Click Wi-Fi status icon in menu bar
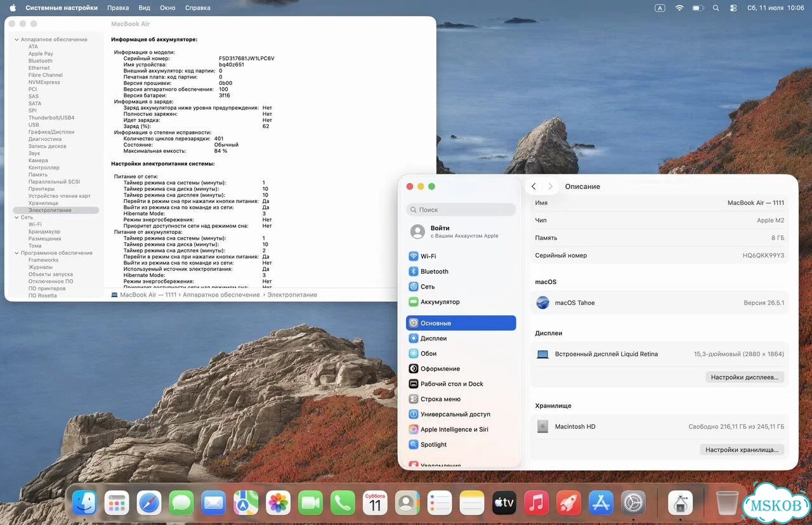The height and width of the screenshot is (525, 812). pyautogui.click(x=679, y=8)
